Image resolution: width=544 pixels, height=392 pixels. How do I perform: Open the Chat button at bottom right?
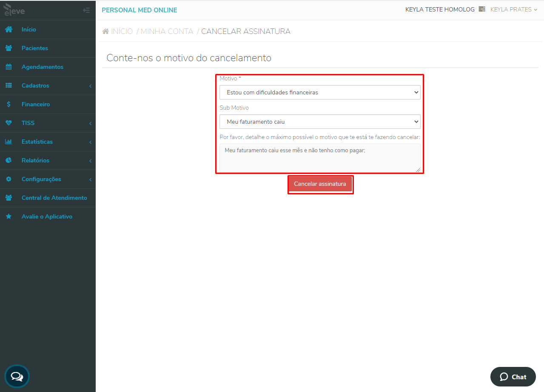pos(513,377)
